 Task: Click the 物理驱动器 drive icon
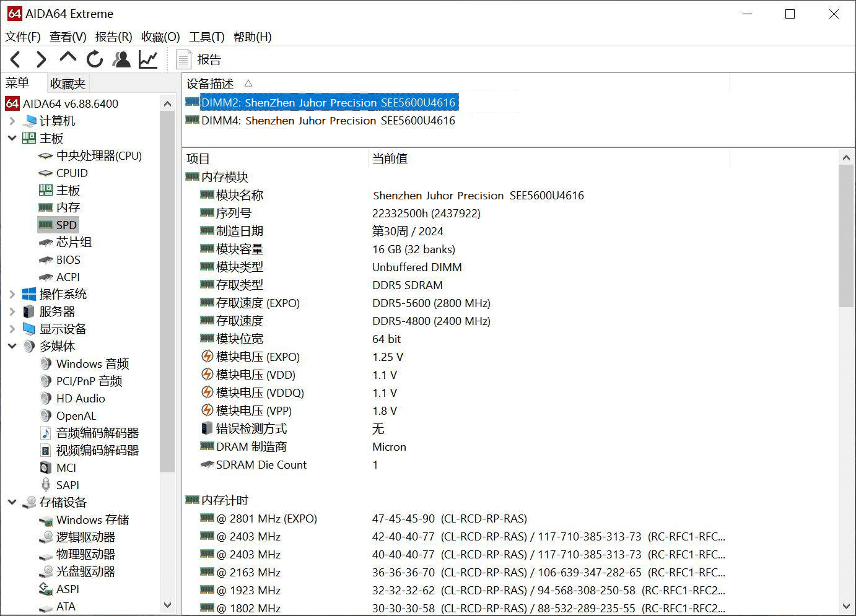pyautogui.click(x=45, y=555)
